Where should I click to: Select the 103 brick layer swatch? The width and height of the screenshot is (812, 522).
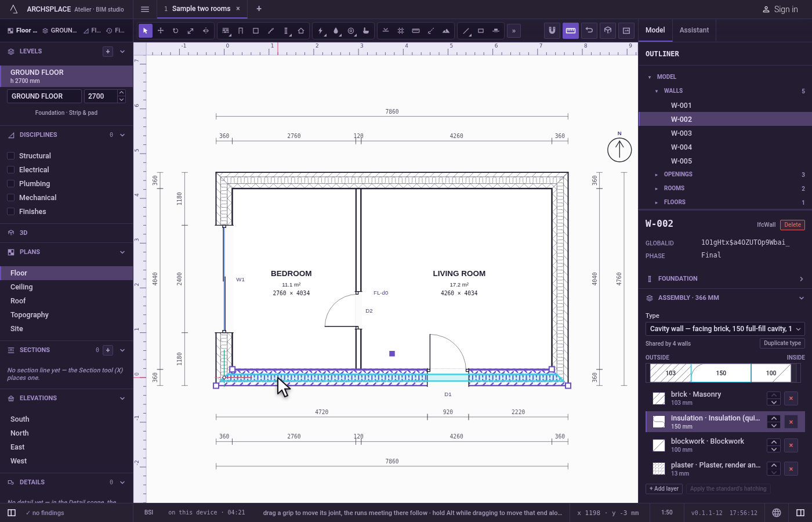[x=670, y=373]
